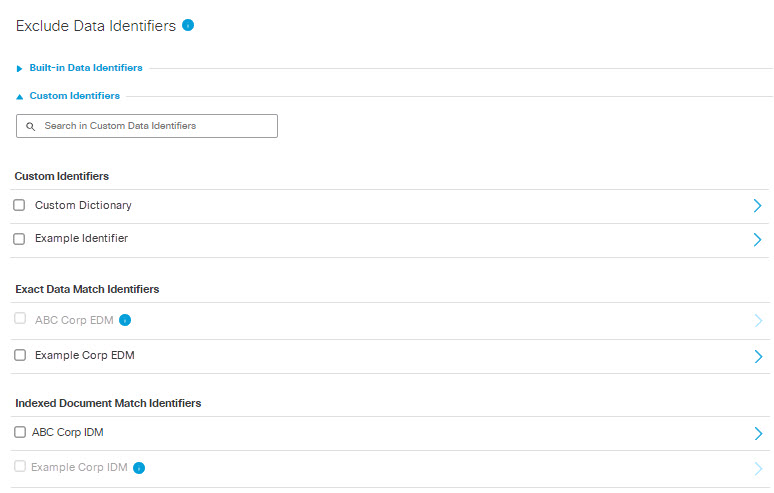Screen dimensions: 774x493
Task: Check the Example Identifier checkbox
Action: 19,239
